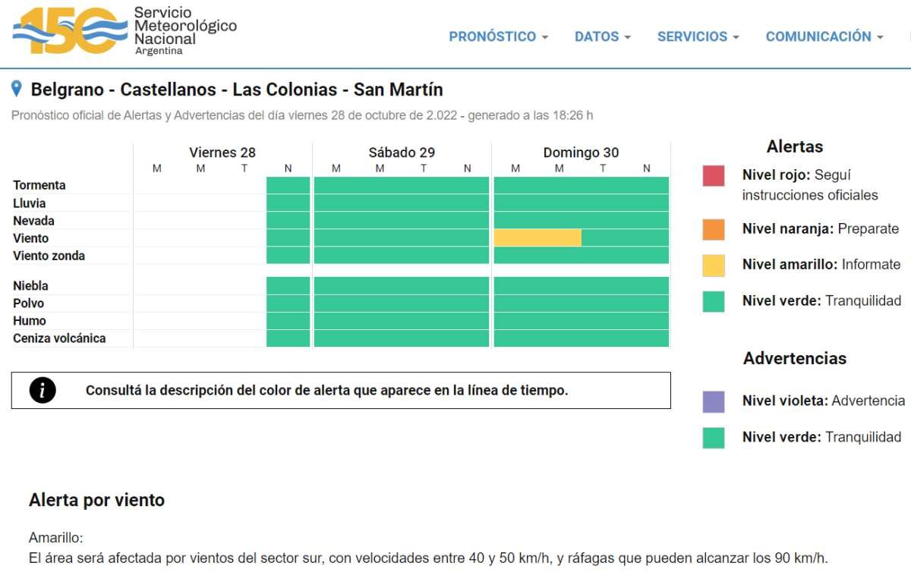Screen dimensions: 911x588
Task: Click the yellow Nivel amarillo legend swatch
Action: point(714,265)
